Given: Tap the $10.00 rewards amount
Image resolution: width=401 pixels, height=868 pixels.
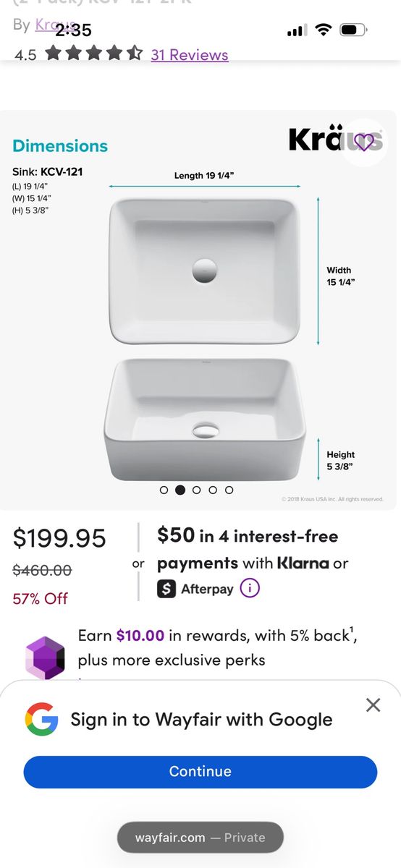Looking at the screenshot, I should (140, 635).
